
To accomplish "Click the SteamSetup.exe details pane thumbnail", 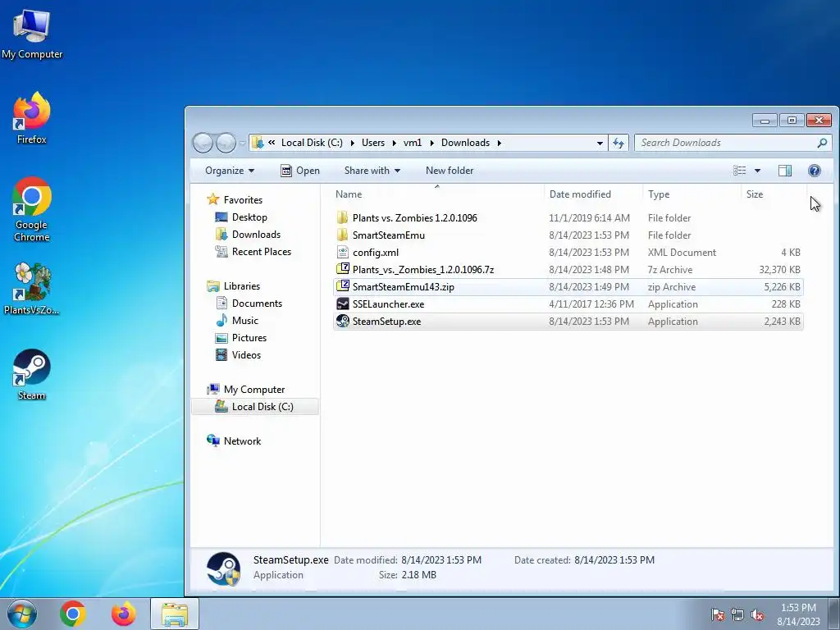I will click(223, 568).
